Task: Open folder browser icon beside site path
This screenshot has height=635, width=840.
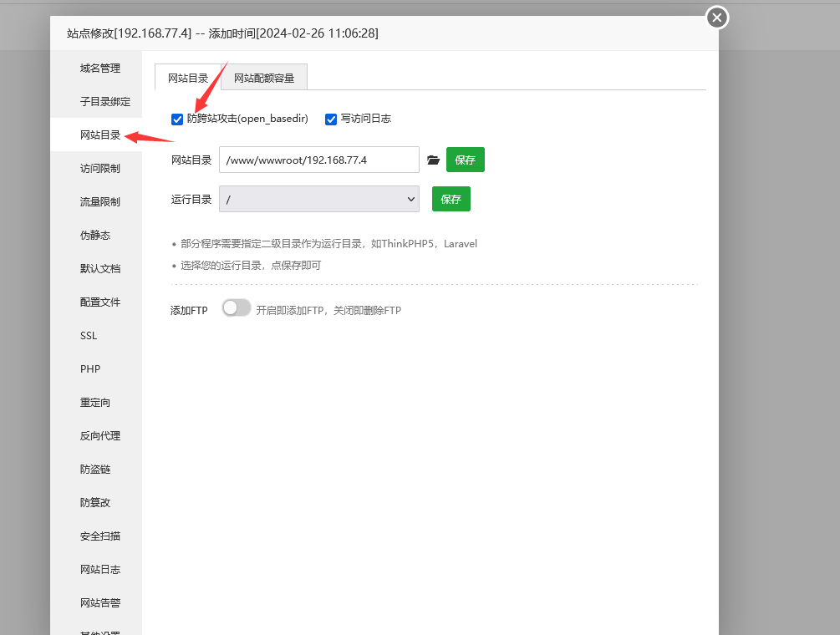Action: pos(434,160)
